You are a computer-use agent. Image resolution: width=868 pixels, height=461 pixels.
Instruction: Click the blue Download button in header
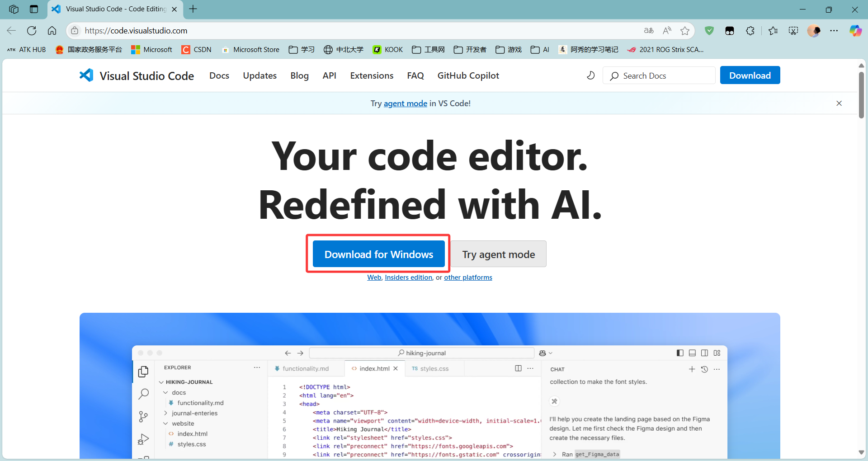coord(750,75)
